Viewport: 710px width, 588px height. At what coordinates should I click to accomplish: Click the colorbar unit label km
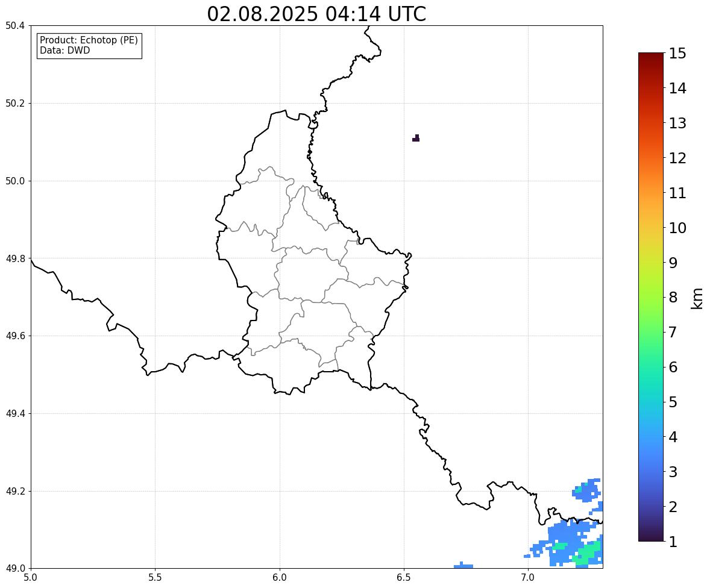(697, 299)
